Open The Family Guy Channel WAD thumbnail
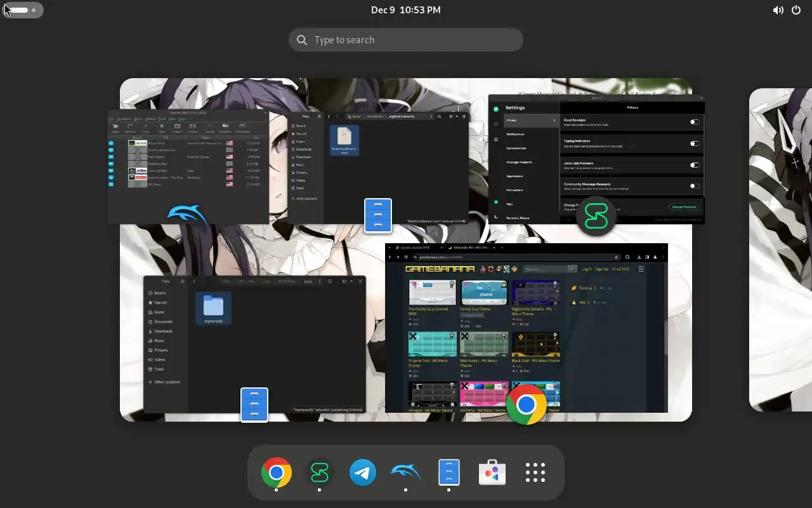Image resolution: width=812 pixels, height=508 pixels. point(432,292)
